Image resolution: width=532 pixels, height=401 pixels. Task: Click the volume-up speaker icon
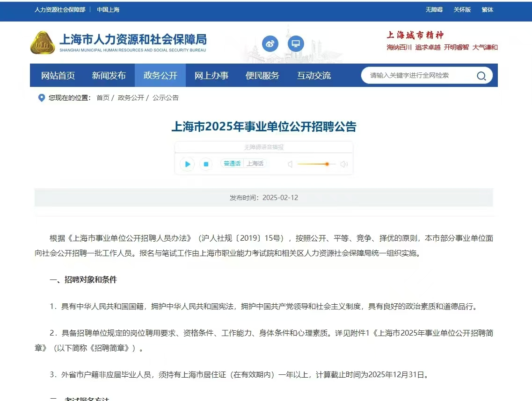coord(344,164)
